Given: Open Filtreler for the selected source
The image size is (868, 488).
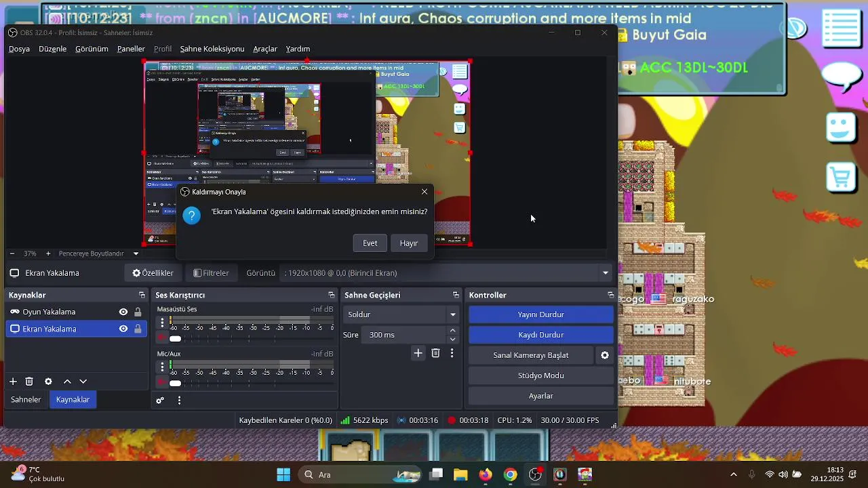Looking at the screenshot, I should [x=211, y=273].
